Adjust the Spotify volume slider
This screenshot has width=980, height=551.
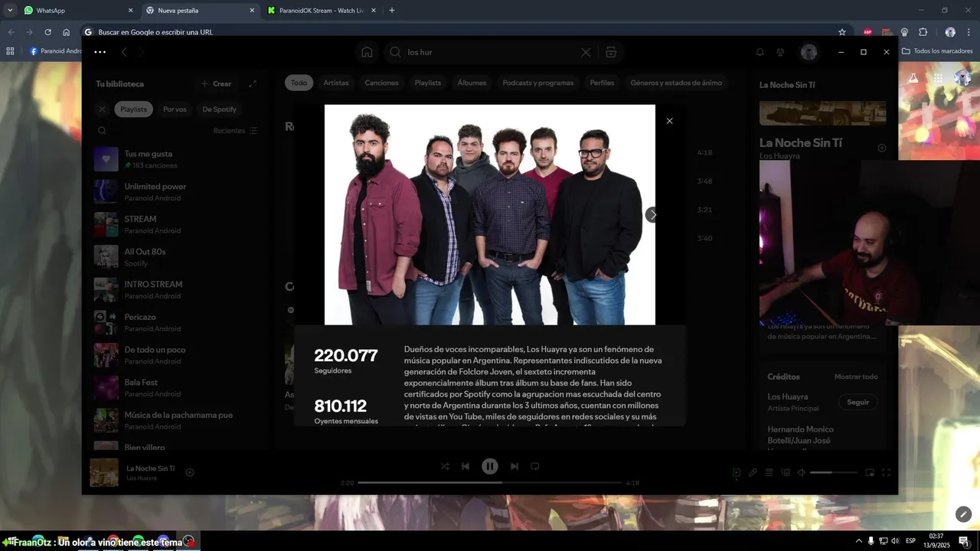[834, 473]
